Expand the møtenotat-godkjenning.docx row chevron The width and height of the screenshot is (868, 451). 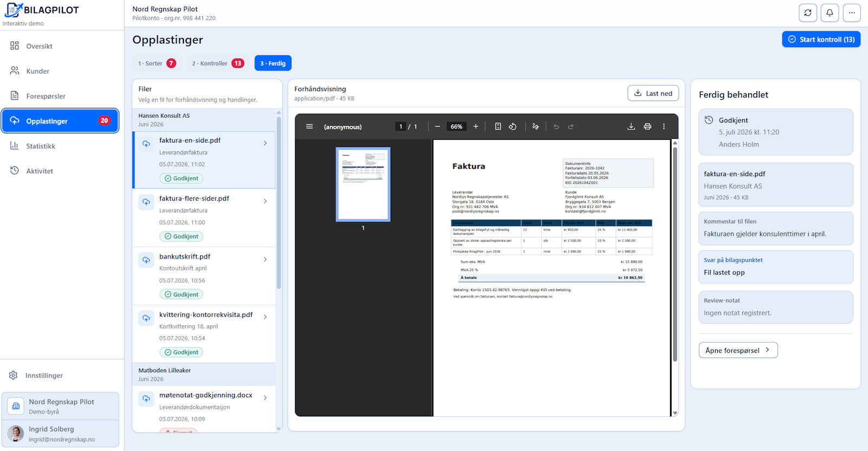[x=265, y=398]
